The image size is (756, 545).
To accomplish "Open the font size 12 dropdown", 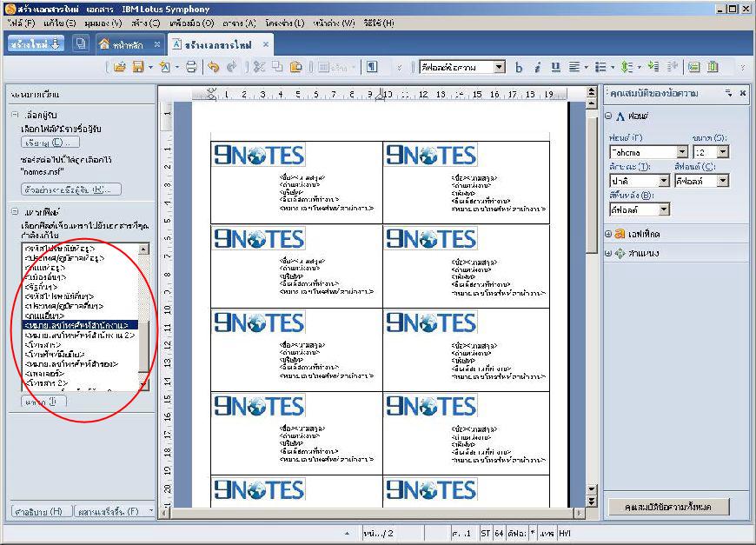I will (x=723, y=152).
